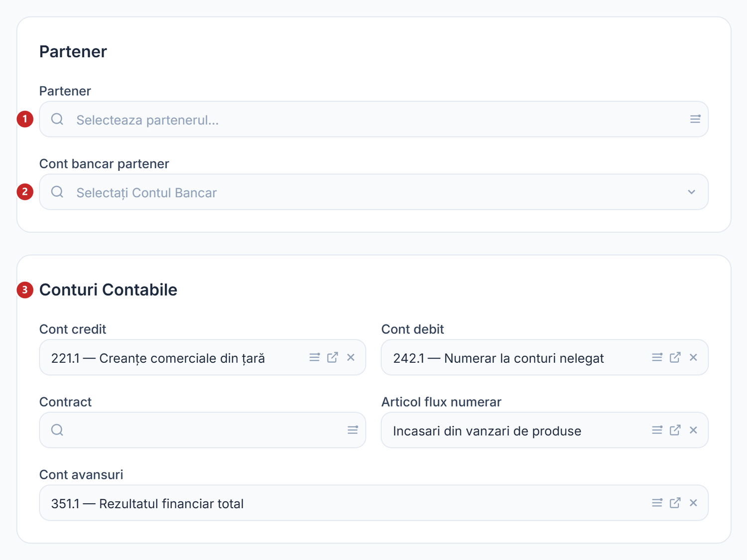Click the Cont debit field label
The width and height of the screenshot is (747, 560).
coord(412,329)
